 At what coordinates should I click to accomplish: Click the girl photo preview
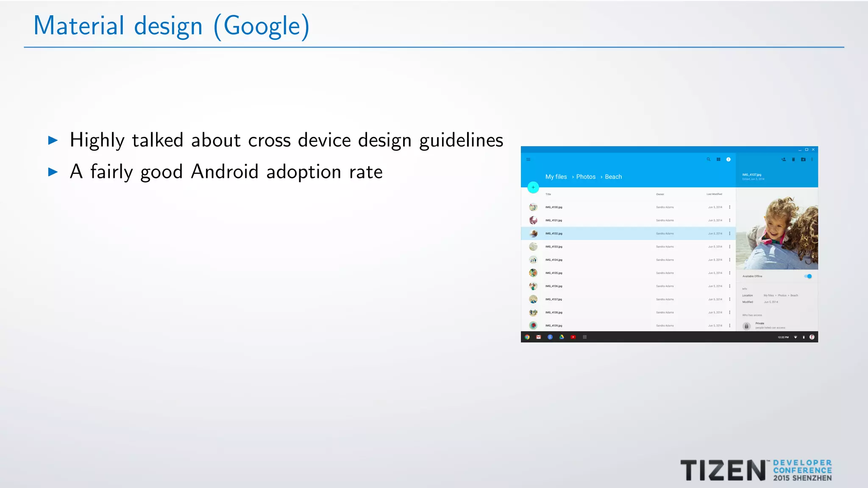[777, 228]
